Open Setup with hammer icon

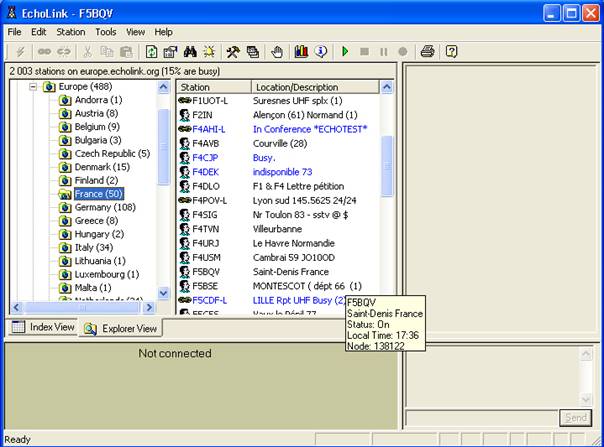click(x=233, y=52)
